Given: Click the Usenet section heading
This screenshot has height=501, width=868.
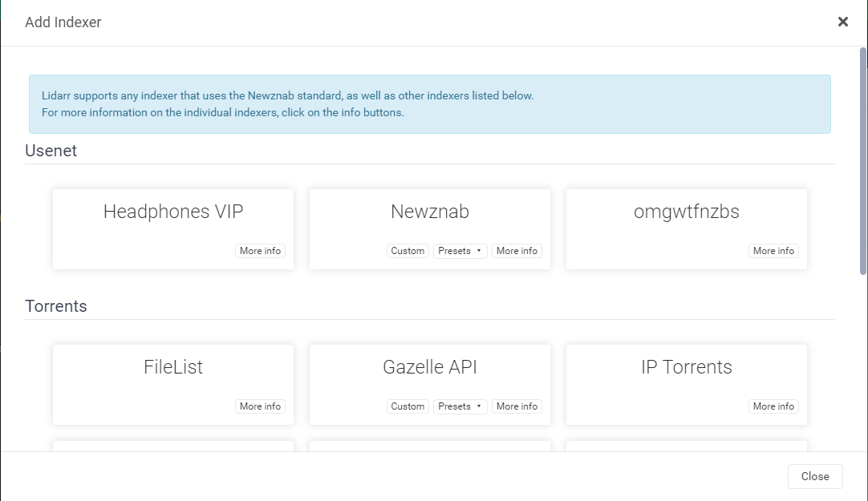Looking at the screenshot, I should pyautogui.click(x=51, y=151).
